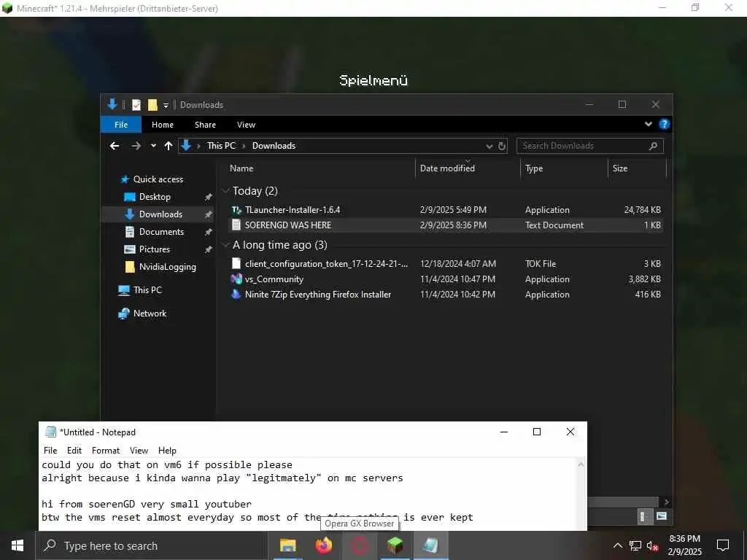Open the Notepad Edit menu
This screenshot has width=747, height=560.
pos(74,451)
